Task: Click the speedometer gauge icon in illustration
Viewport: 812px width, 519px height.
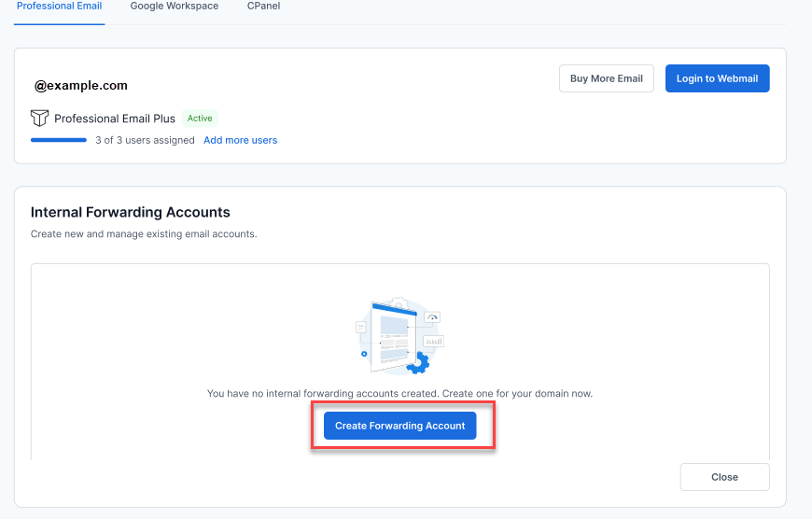Action: 431,317
